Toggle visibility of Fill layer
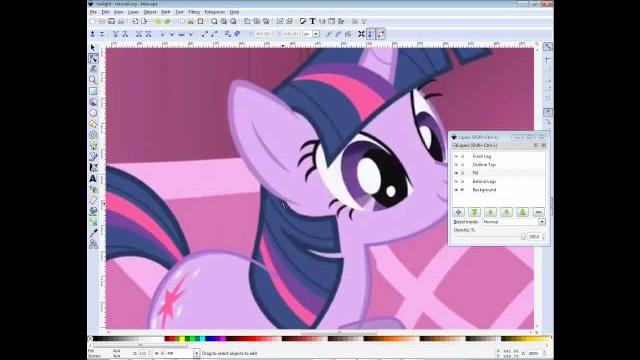640x360 pixels. 456,173
